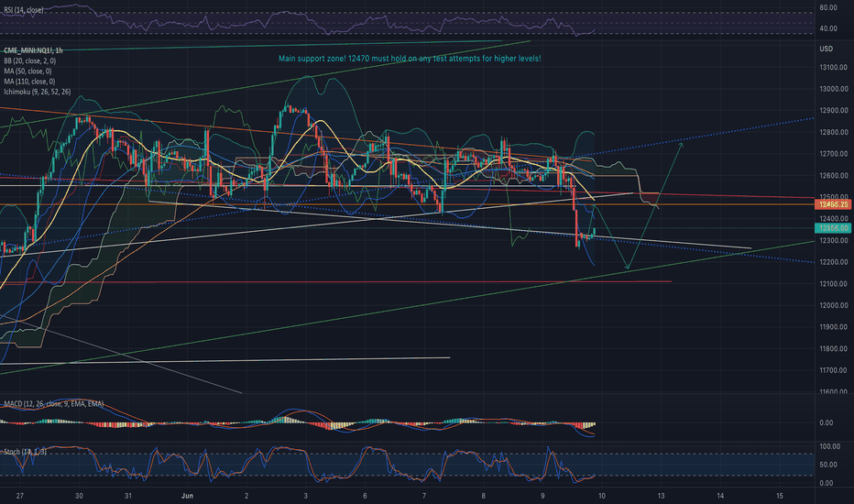Click the 12200.00 price axis value

coord(833,262)
